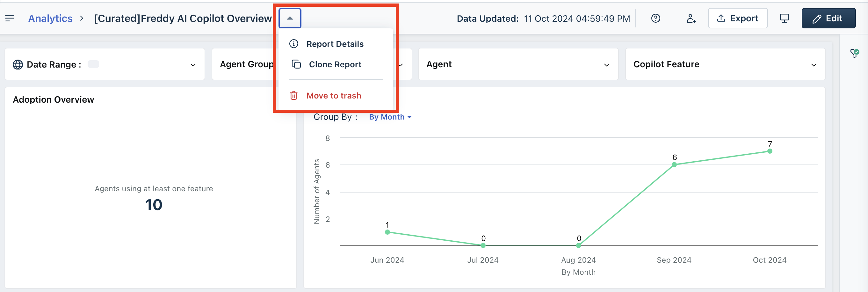Click the trash bin icon
The height and width of the screenshot is (292, 868).
point(294,95)
